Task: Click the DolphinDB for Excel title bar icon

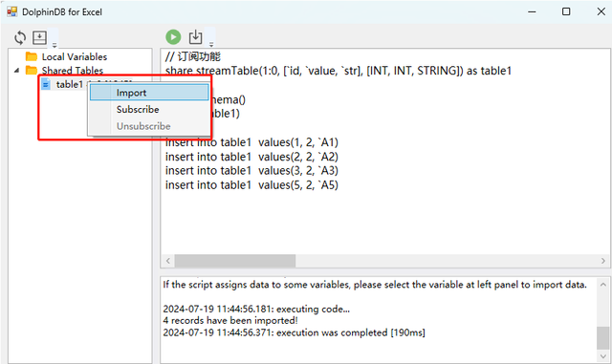Action: (x=12, y=11)
